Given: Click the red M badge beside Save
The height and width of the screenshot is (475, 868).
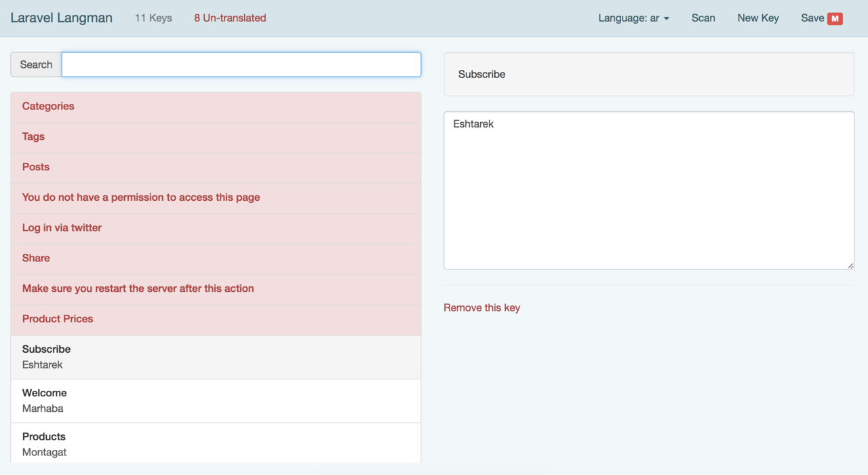Looking at the screenshot, I should 835,18.
